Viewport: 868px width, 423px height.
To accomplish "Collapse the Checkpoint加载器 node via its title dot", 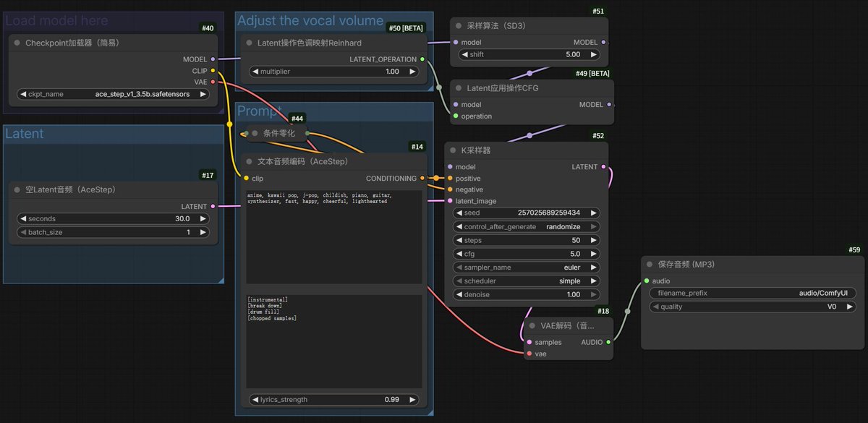I will [x=17, y=43].
